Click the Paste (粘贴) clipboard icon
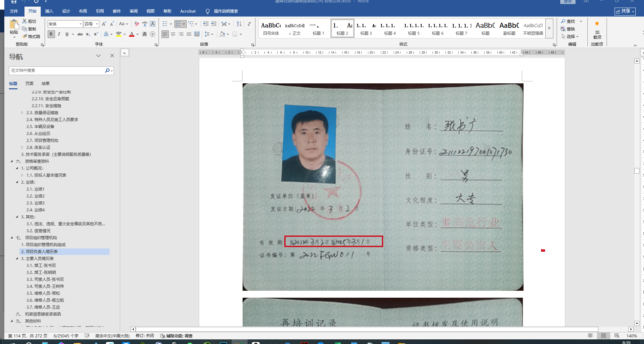 pos(14,25)
